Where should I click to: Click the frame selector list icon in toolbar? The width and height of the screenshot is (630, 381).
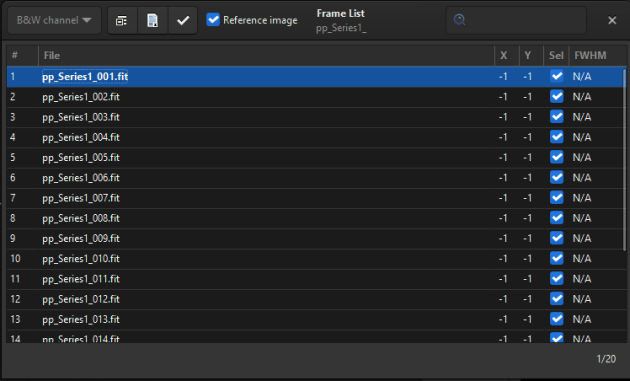[122, 20]
